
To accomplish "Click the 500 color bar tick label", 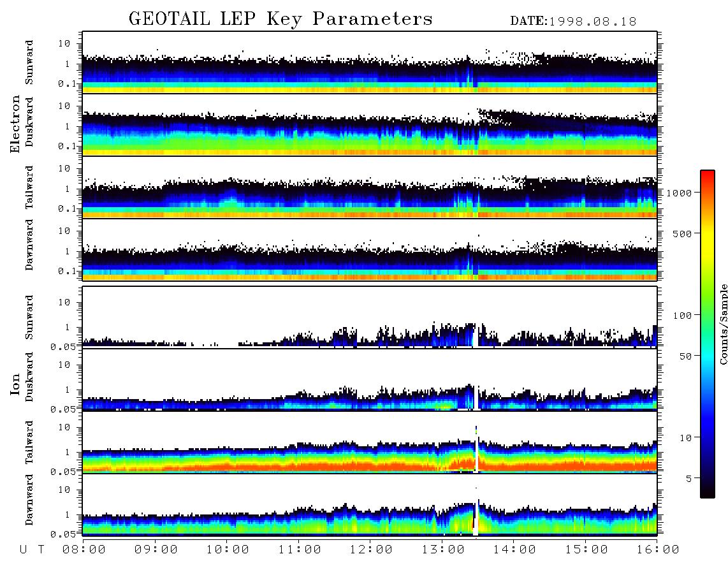I will pyautogui.click(x=682, y=233).
